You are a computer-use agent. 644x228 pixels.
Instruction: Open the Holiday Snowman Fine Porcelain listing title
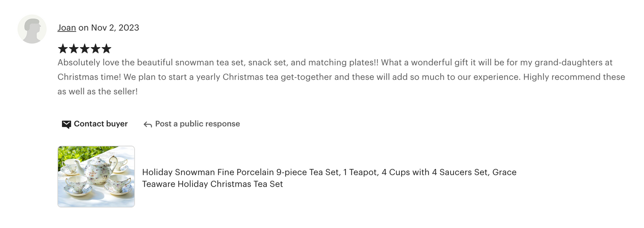329,172
